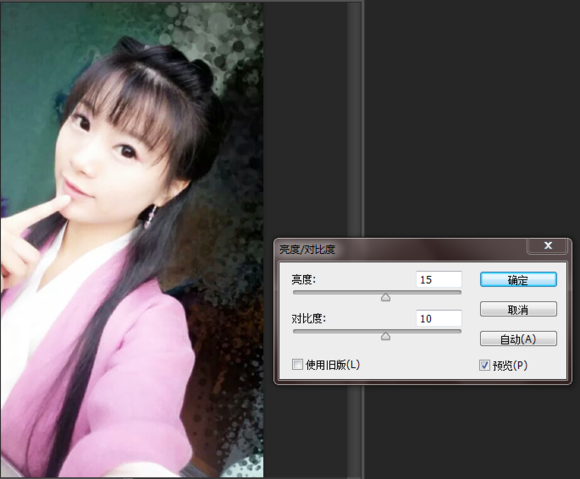Click the 亮度 slider track's darker end
580x479 pixels.
[x=296, y=292]
